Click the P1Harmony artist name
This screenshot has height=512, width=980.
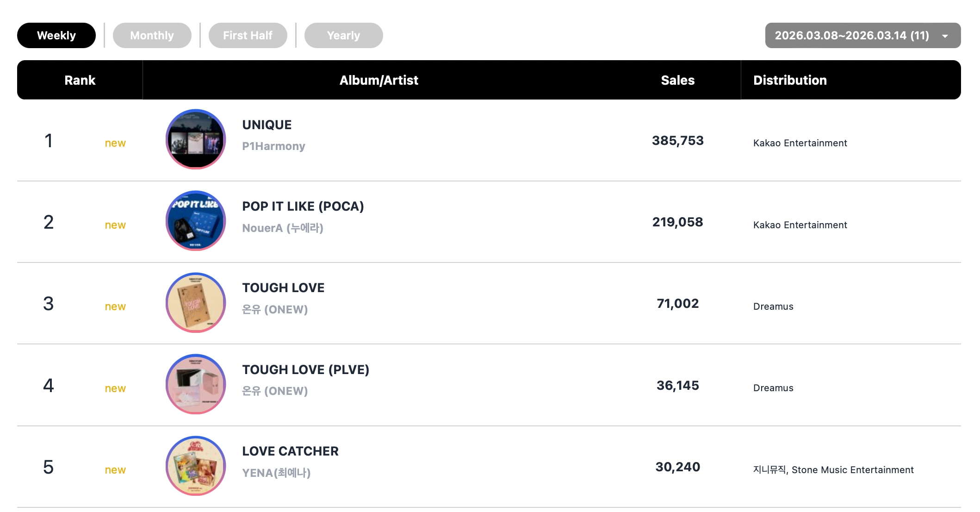click(273, 146)
